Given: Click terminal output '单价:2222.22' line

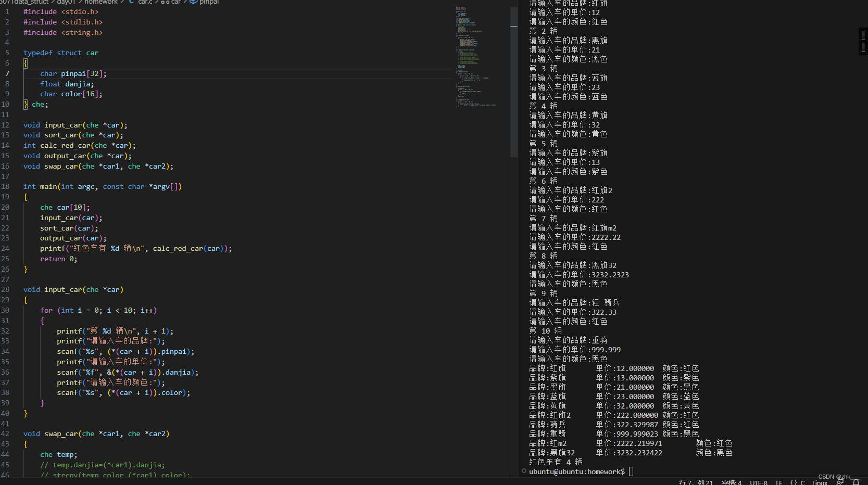Looking at the screenshot, I should click(x=575, y=237).
